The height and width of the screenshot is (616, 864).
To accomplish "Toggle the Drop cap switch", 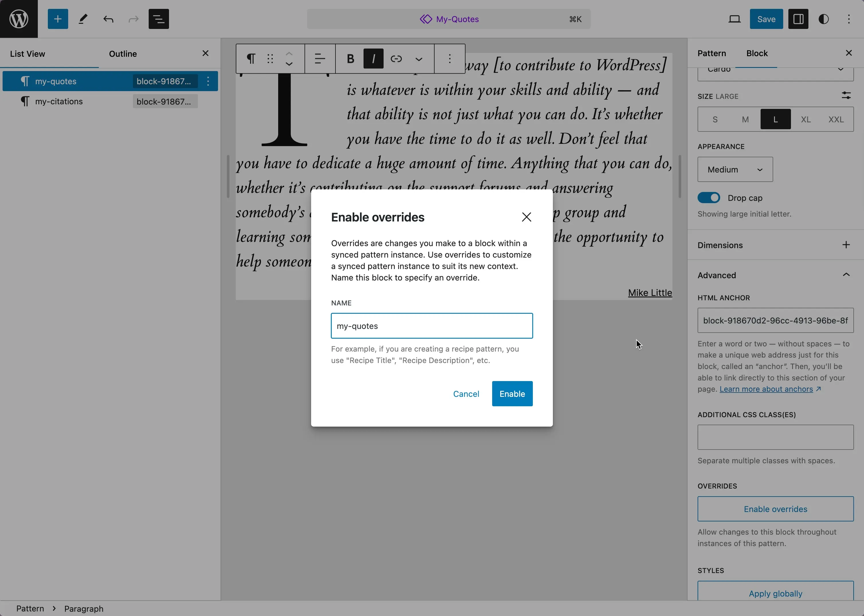I will coord(709,198).
